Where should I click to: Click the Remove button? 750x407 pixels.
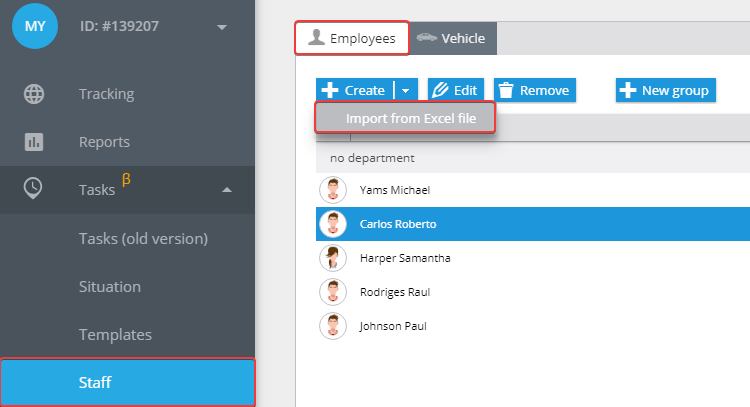coord(535,90)
